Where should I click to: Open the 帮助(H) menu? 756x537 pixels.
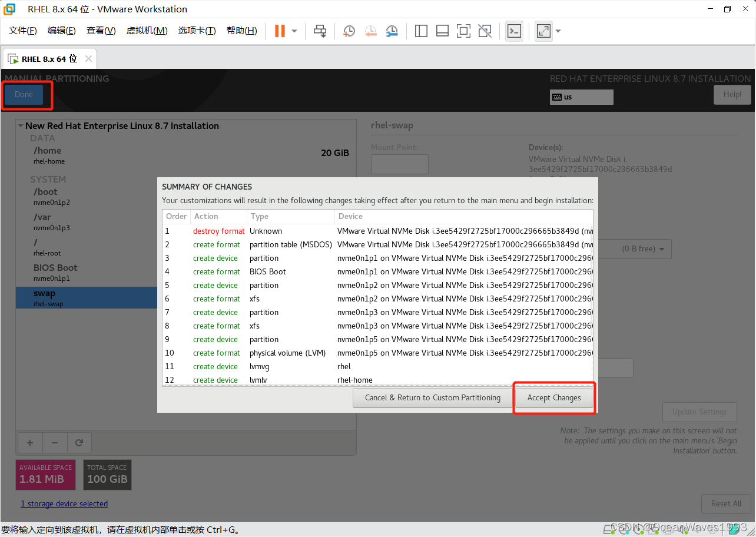point(241,31)
